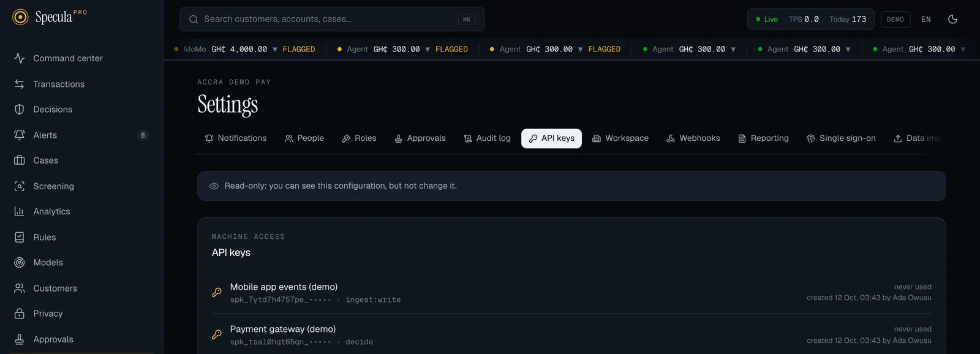Open the Data import tab
980x354 pixels.
916,138
